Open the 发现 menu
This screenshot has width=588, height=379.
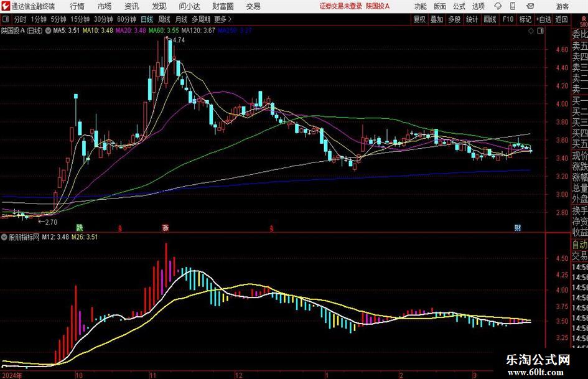tap(159, 6)
